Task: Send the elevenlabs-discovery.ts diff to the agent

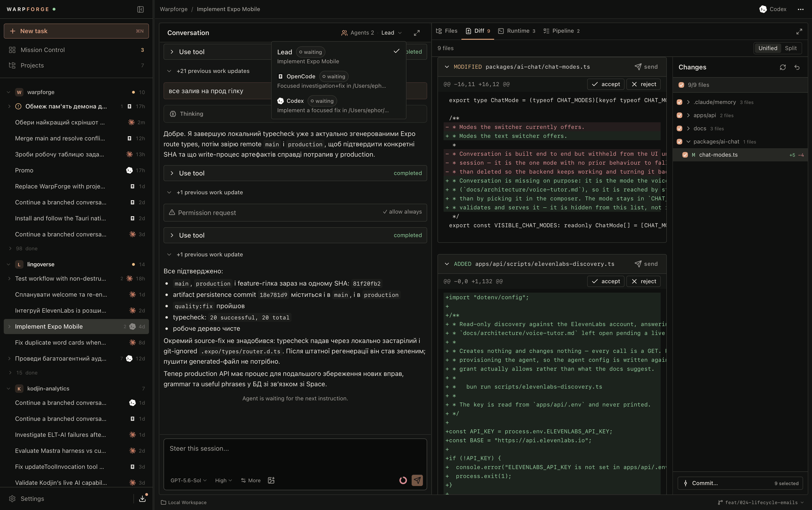Action: (646, 264)
